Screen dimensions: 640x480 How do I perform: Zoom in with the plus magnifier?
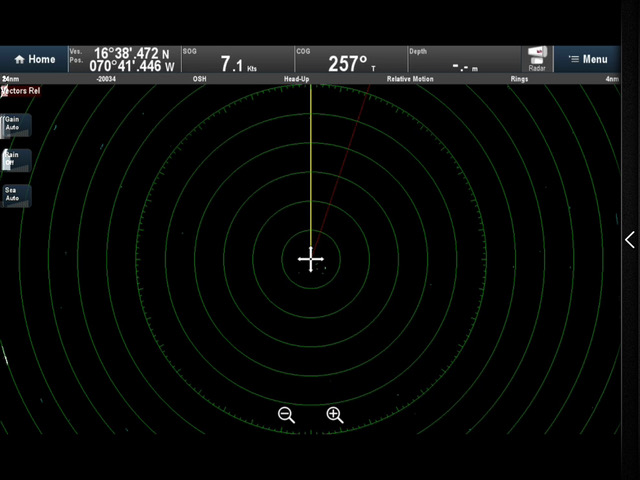tap(335, 415)
